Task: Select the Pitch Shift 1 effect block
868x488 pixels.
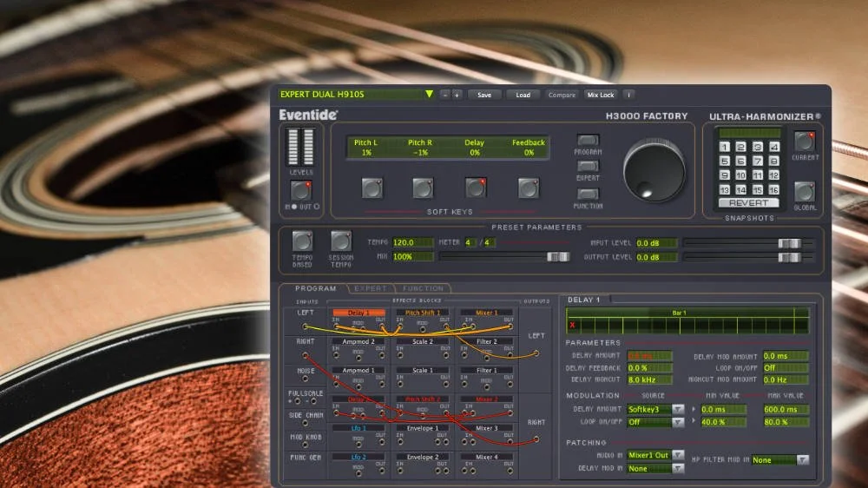Action: 423,313
